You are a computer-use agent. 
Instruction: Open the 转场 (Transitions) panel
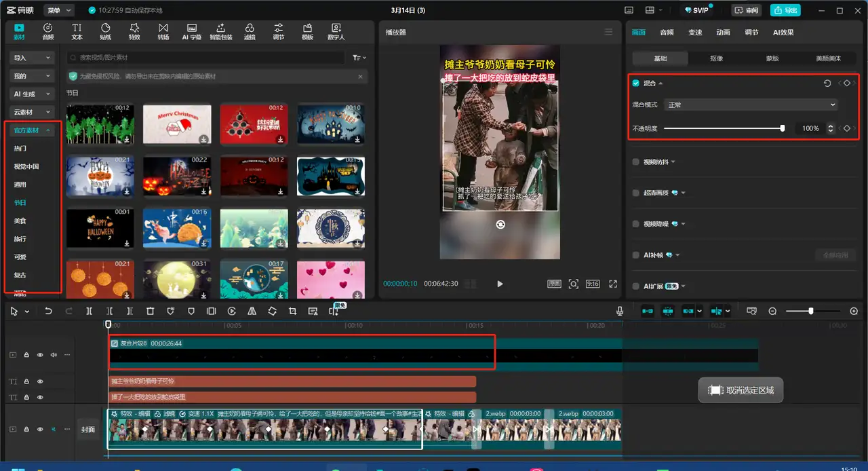click(x=163, y=31)
